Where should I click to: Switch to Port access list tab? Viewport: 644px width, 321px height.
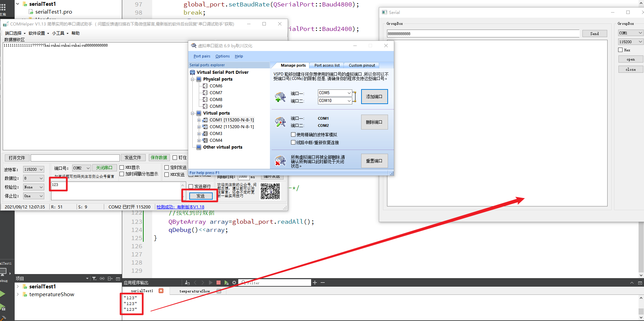coord(327,65)
